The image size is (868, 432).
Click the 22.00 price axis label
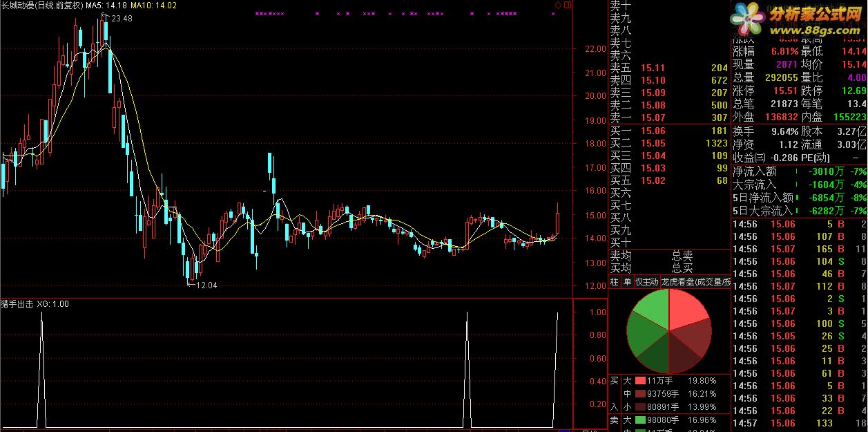point(595,49)
